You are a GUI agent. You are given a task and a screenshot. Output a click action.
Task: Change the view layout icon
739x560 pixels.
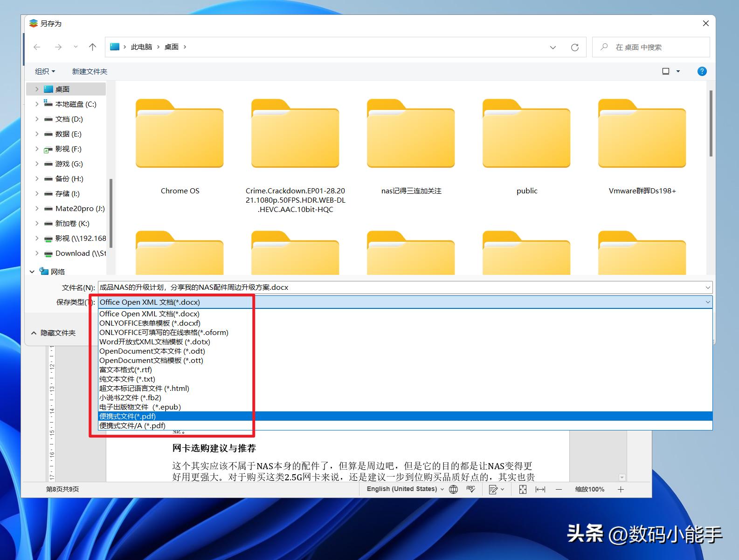[x=666, y=71]
